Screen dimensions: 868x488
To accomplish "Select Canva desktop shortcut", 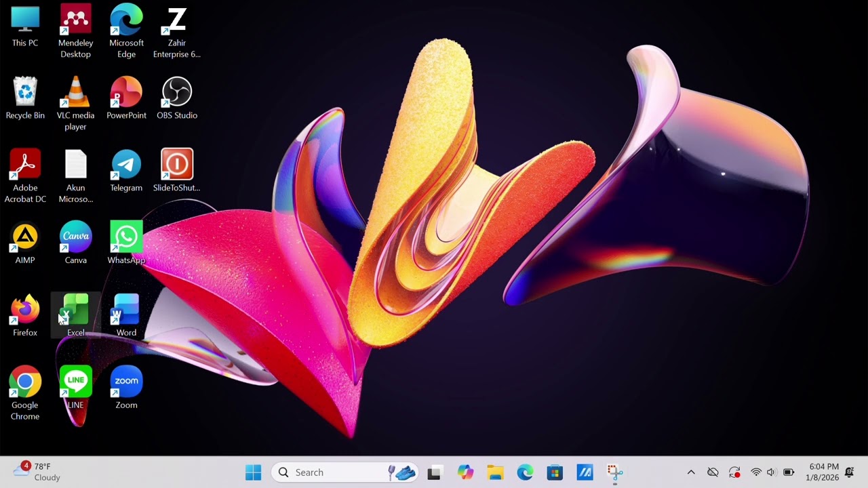I will coord(75,244).
